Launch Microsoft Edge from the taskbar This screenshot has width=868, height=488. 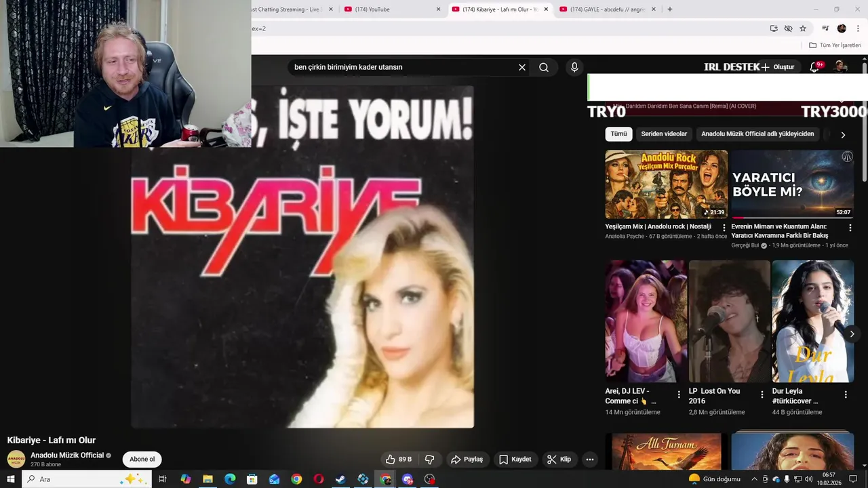point(230,479)
